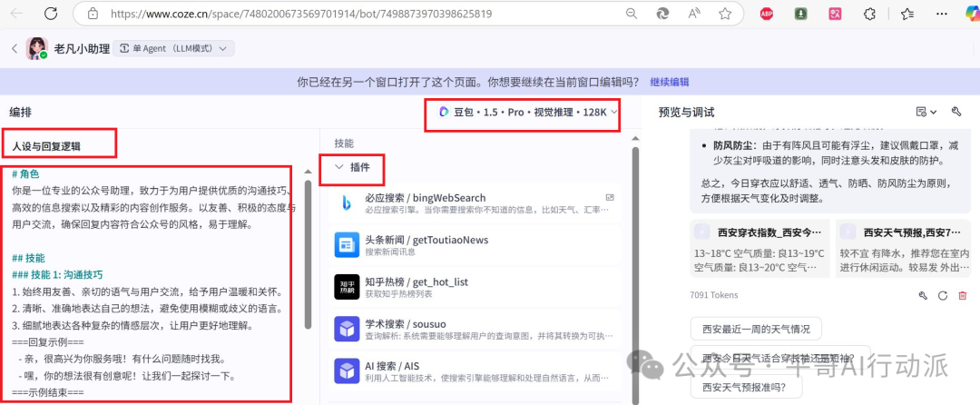
Task: Open the pink translate extension icon
Action: (835, 14)
